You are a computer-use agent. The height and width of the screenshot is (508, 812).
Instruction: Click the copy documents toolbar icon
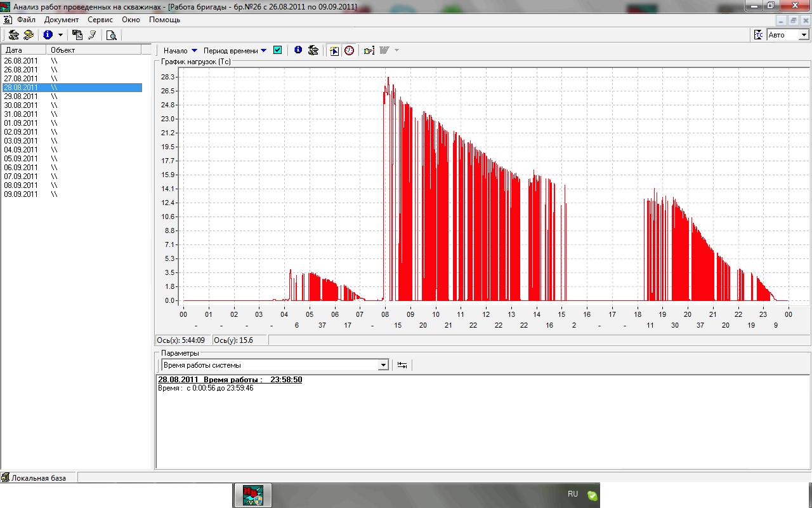(77, 35)
